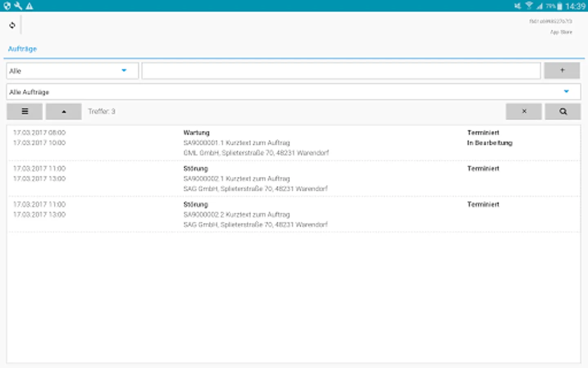Tap the warning triangle status bar icon
The width and height of the screenshot is (588, 368).
click(29, 6)
